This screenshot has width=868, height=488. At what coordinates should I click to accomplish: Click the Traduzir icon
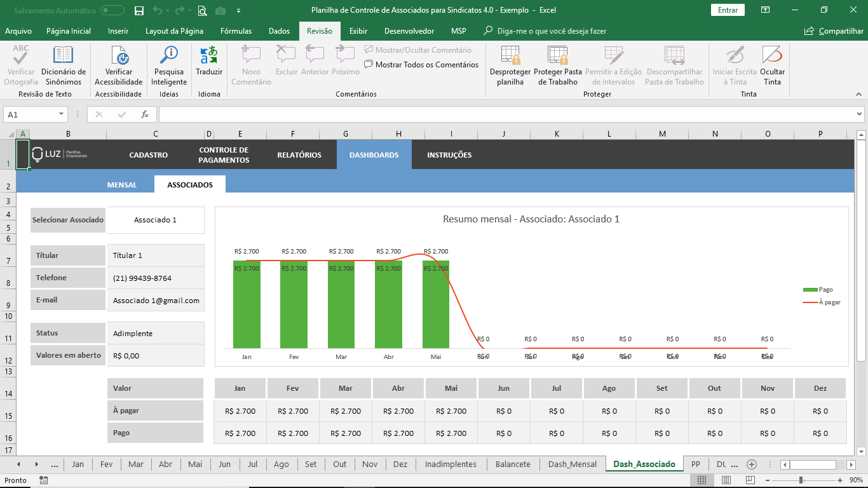(209, 56)
